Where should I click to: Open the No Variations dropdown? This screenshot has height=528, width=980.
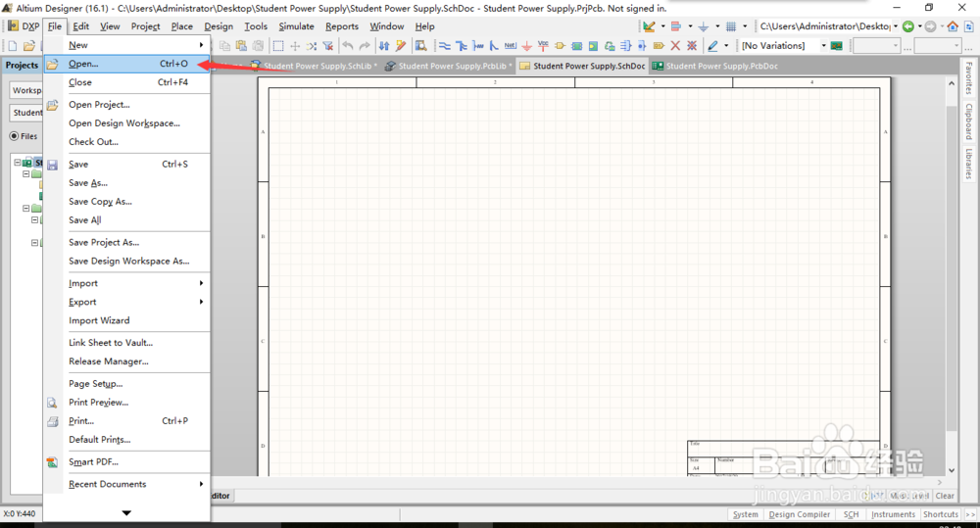click(824, 46)
